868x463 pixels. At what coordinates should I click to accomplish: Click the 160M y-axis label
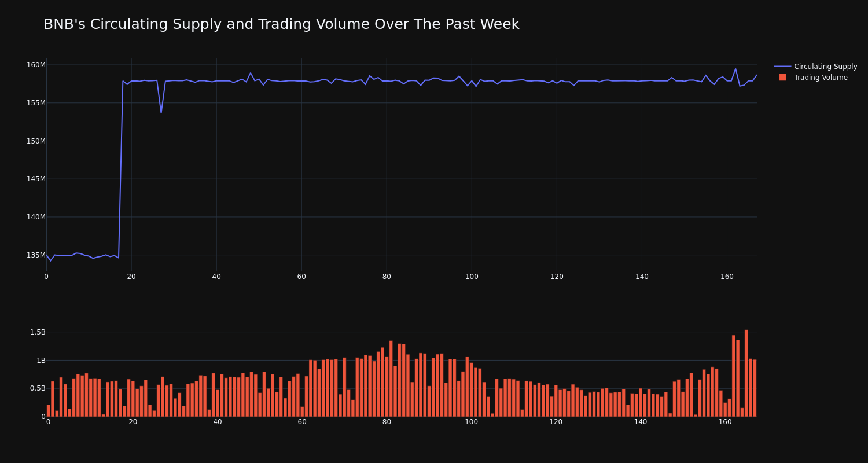click(x=36, y=65)
